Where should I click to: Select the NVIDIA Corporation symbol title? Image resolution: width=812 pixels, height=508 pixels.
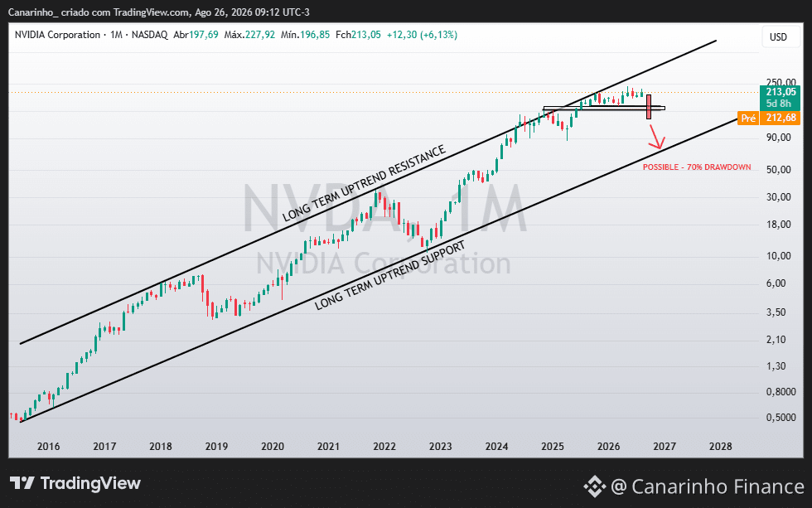[x=57, y=35]
